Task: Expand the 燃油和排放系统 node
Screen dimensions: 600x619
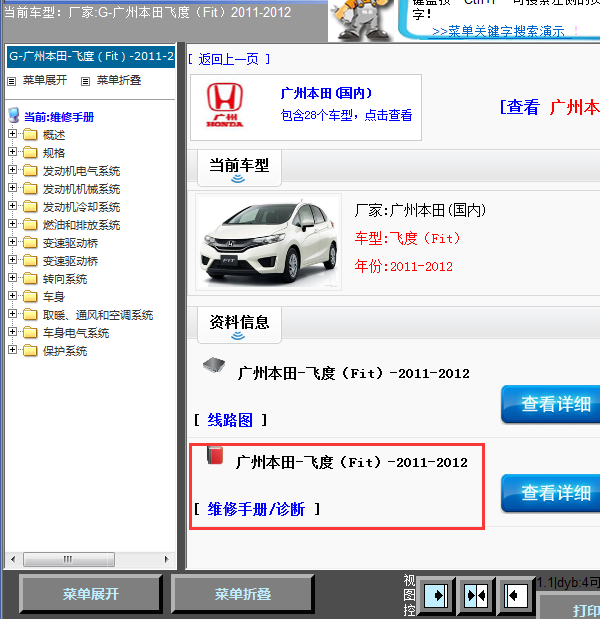Action: 12,223
